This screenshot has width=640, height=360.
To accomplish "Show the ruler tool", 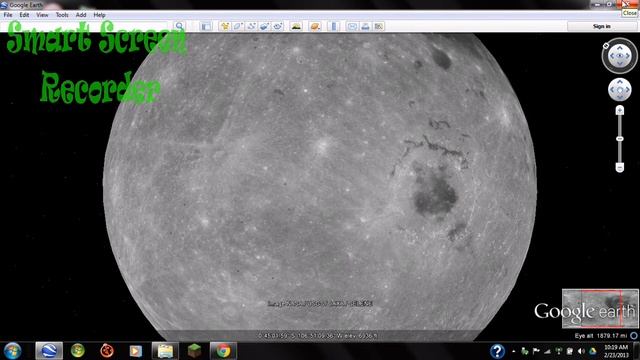I will pos(333,26).
